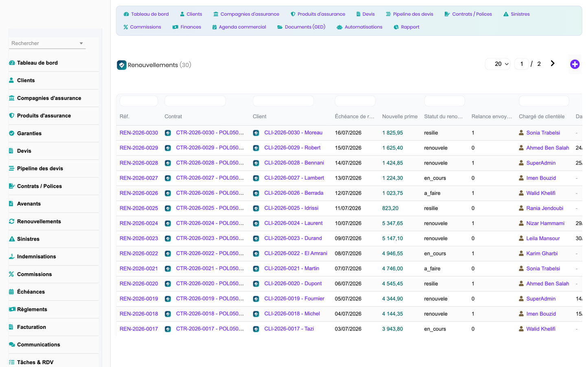Screen dimensions: 588x367
Task: Click the Chargé de clientèle filter field
Action: click(544, 101)
